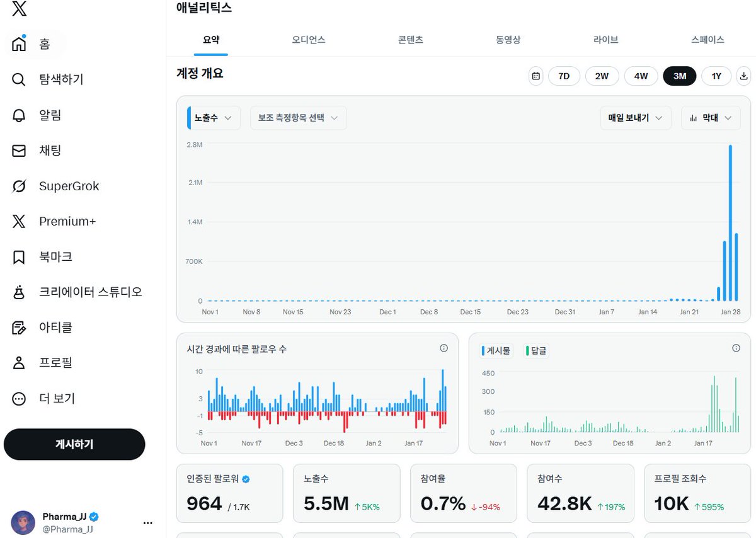Select the 7D time range
Viewport: 756px width, 538px height.
[x=564, y=76]
